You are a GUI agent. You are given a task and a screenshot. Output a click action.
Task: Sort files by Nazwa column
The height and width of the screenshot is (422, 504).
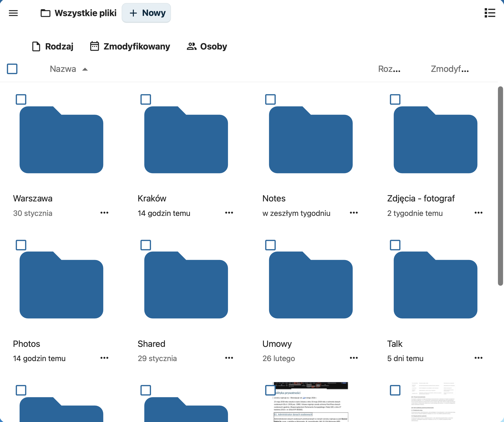point(63,69)
